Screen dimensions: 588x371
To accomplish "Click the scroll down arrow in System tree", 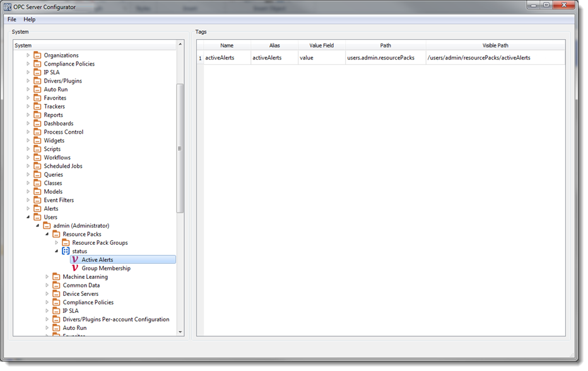I will tap(180, 332).
